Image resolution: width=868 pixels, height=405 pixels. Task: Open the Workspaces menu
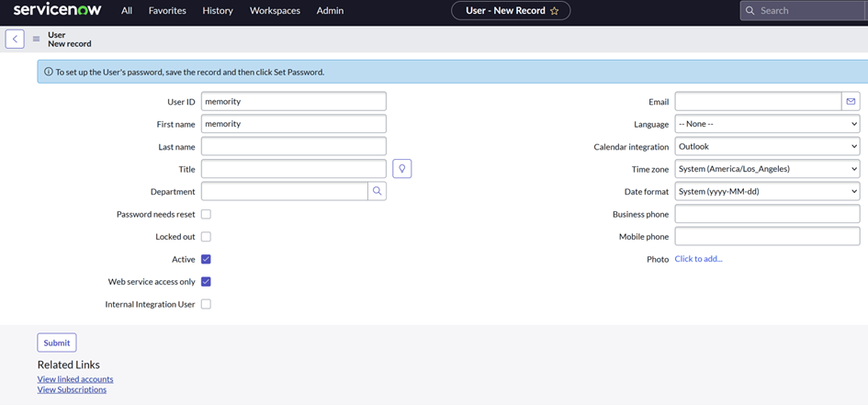point(275,11)
